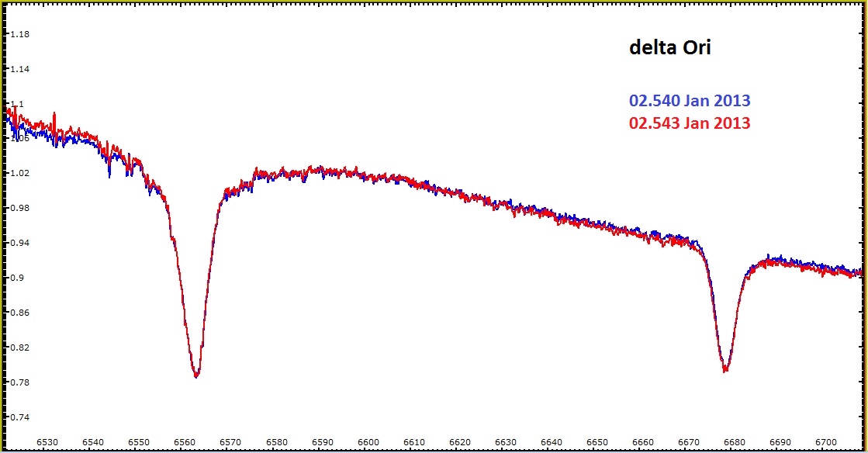The height and width of the screenshot is (453, 868).
Task: Click the bottom of the absorption dip near 6563
Action: 196,375
